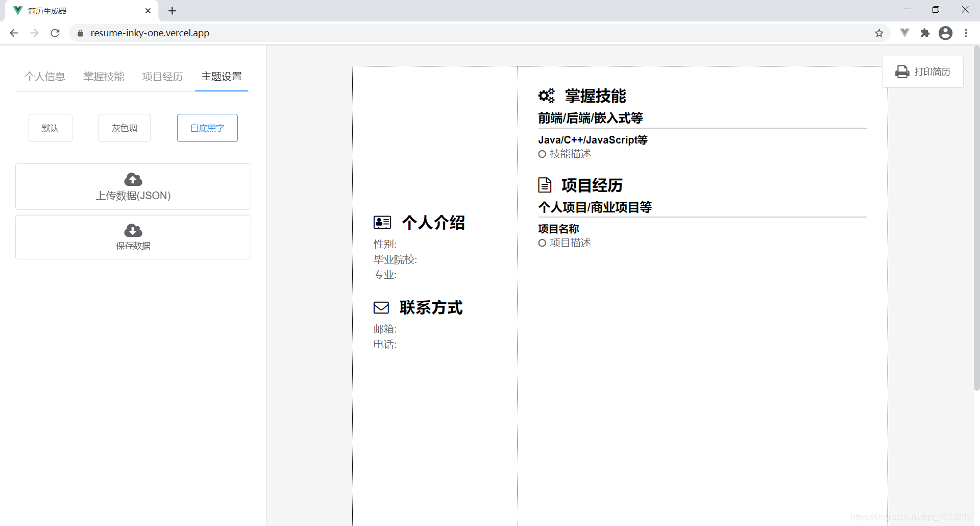Minimize the browser window
The height and width of the screenshot is (526, 980).
pyautogui.click(x=907, y=10)
